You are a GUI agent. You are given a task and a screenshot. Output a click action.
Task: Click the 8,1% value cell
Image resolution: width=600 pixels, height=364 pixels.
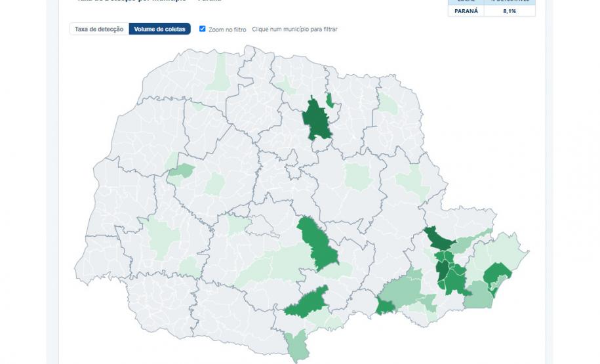[510, 11]
